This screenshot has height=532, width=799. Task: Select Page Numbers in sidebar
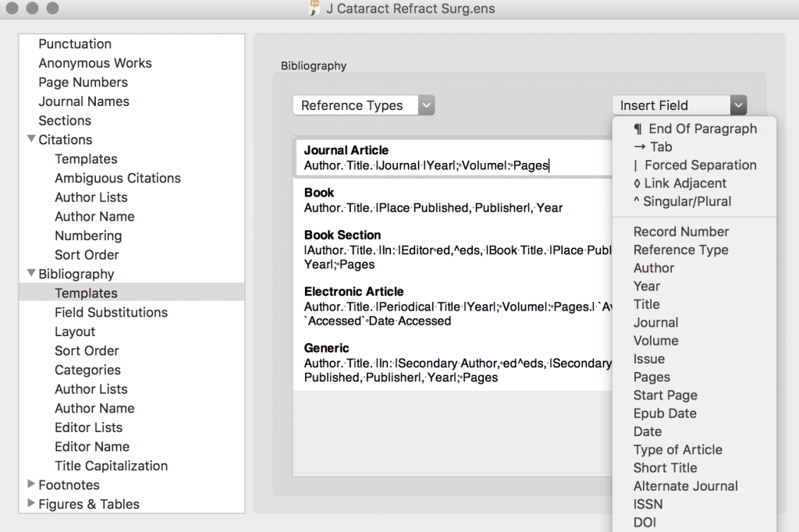pyautogui.click(x=83, y=82)
